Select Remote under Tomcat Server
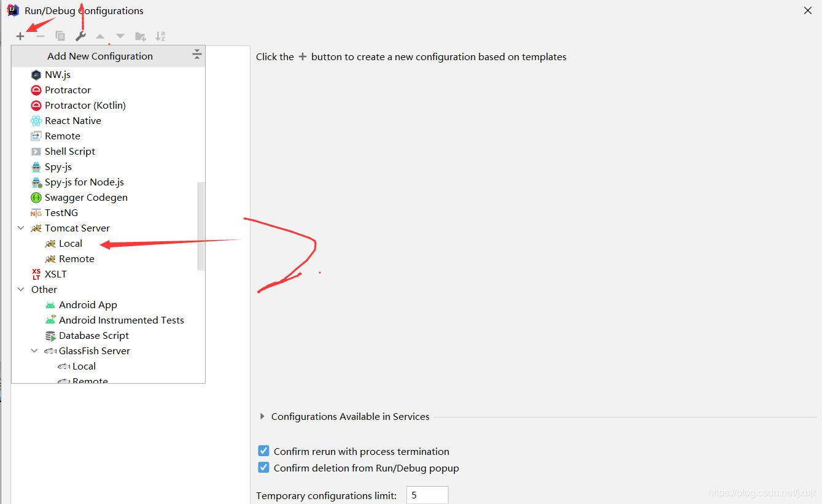Viewport: 822px width, 504px height. click(77, 259)
